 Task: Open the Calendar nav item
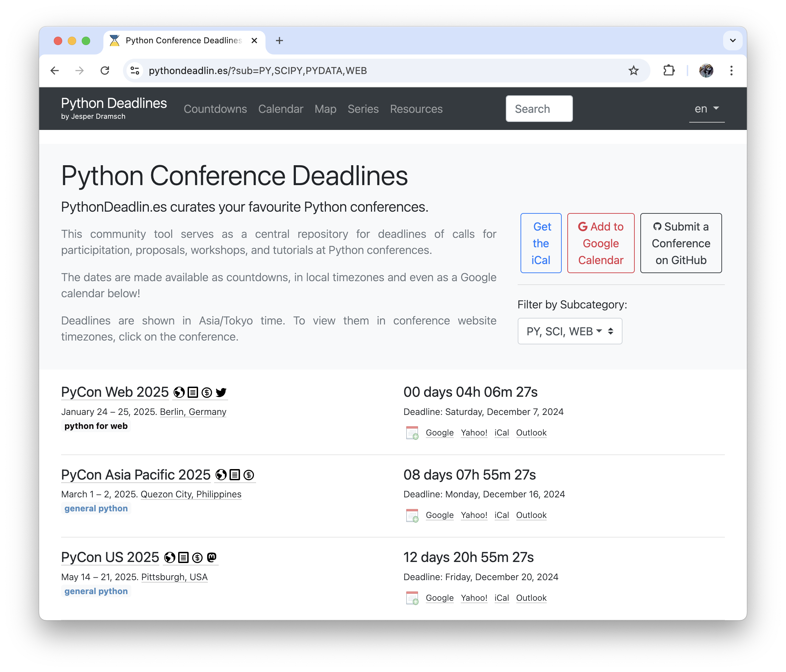280,109
